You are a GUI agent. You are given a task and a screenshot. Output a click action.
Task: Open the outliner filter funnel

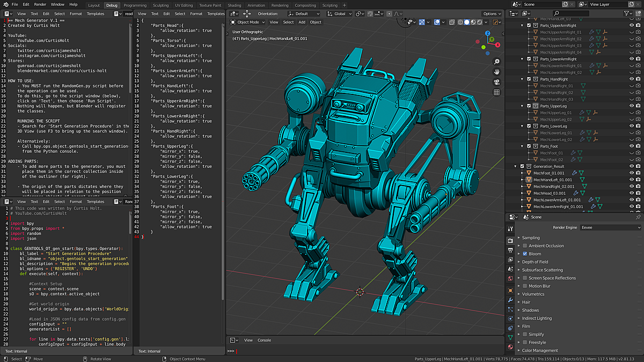coord(626,13)
